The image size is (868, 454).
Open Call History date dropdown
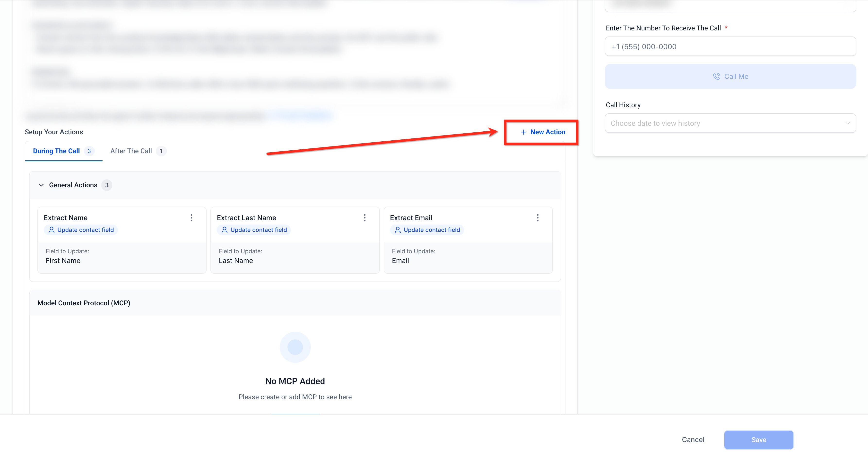click(x=724, y=123)
